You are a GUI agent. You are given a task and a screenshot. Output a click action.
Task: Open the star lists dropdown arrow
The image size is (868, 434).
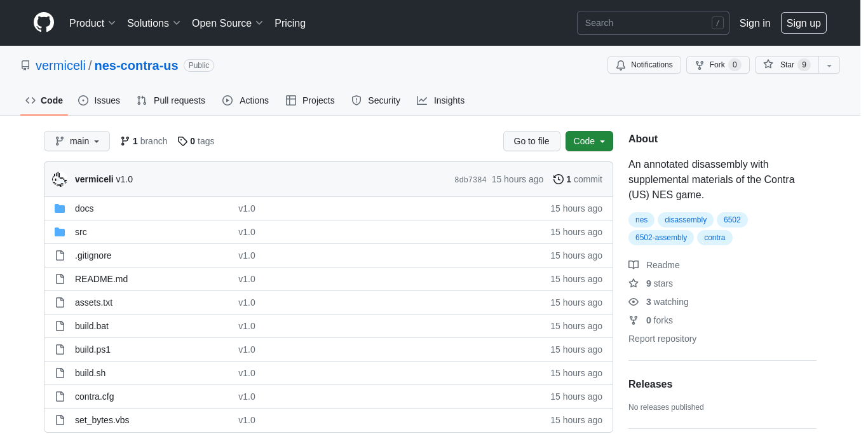pos(829,65)
